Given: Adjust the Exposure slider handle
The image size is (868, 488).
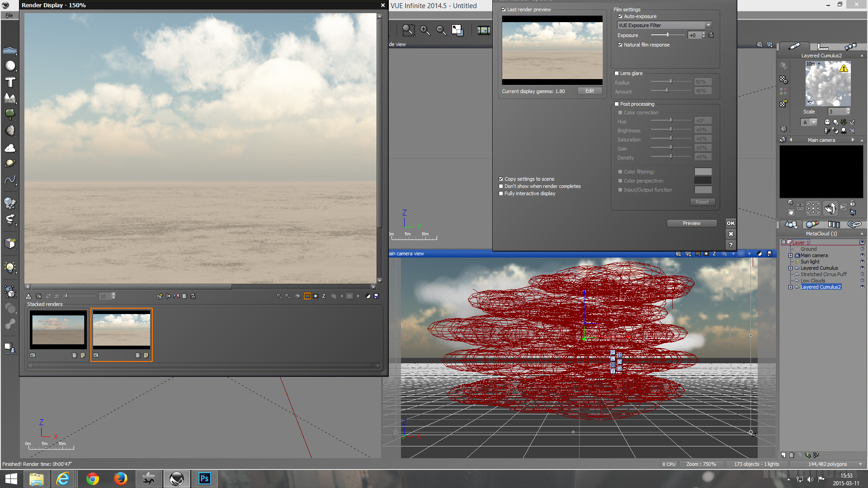Looking at the screenshot, I should 667,35.
